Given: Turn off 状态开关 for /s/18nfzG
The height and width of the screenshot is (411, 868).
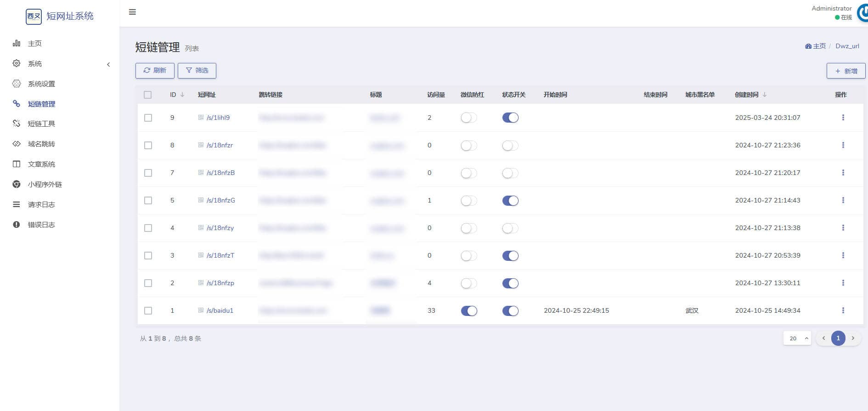Looking at the screenshot, I should tap(510, 201).
